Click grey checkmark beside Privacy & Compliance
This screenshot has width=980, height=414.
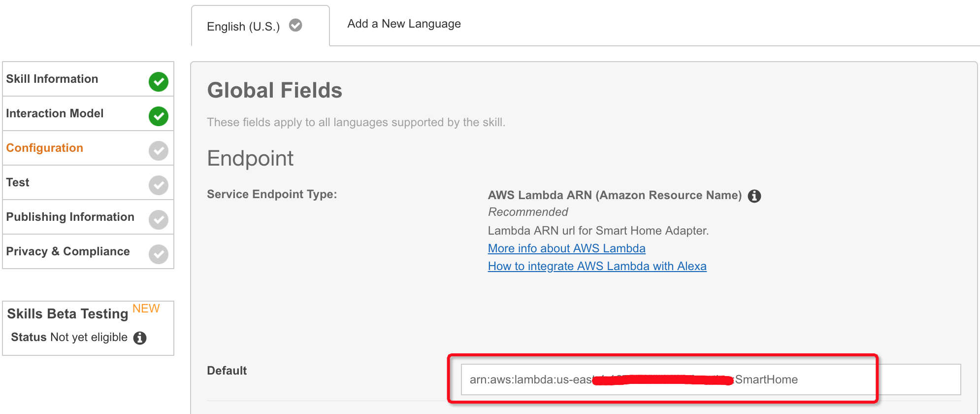[x=159, y=254]
